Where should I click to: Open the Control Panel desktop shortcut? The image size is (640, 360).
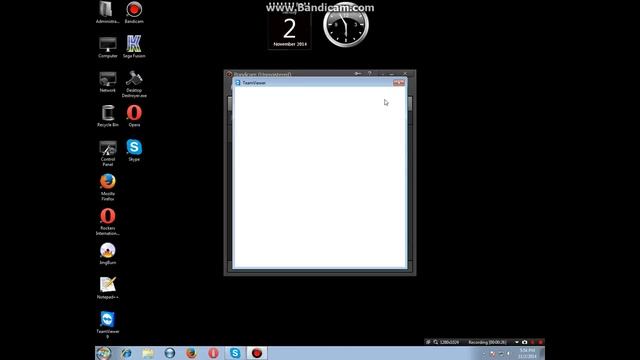(x=108, y=153)
